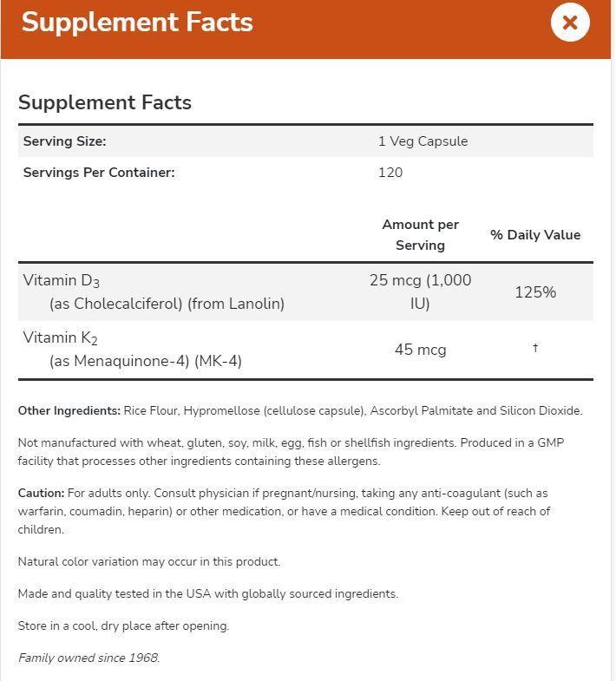Click the 120 servings value
The width and height of the screenshot is (616, 681).
pyautogui.click(x=390, y=173)
